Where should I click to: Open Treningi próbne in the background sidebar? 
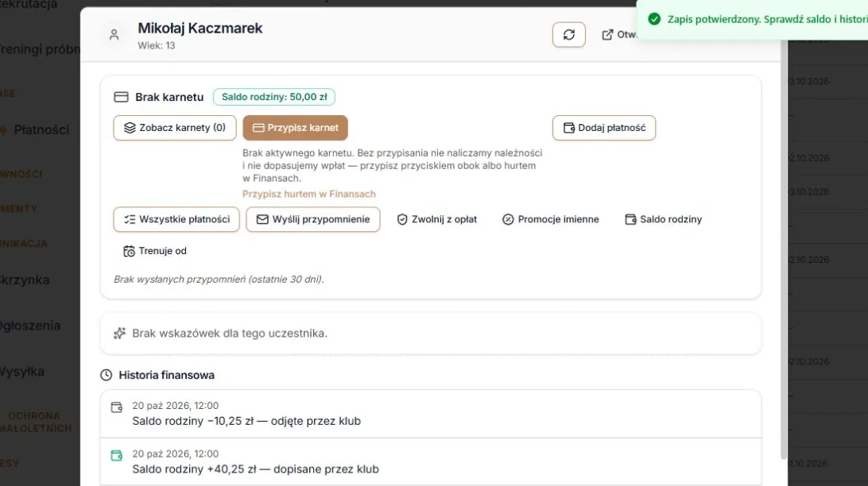click(40, 49)
